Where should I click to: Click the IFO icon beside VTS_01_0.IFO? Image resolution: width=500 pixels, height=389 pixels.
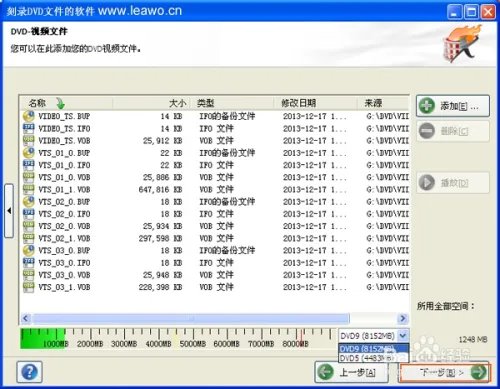point(29,165)
